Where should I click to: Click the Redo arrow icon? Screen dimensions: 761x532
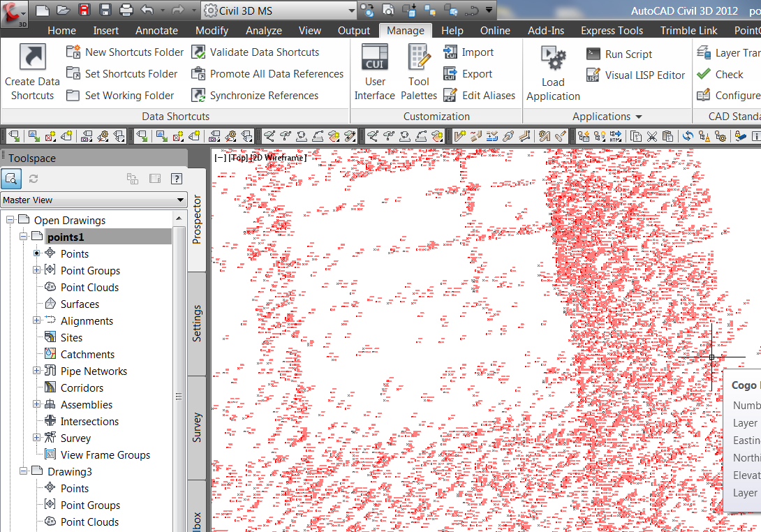177,10
